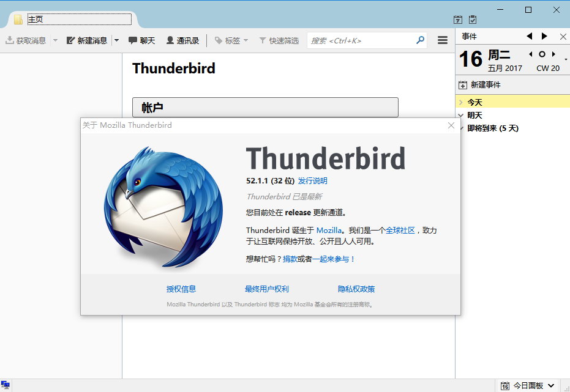Go to previous Events pane mode
The height and width of the screenshot is (392, 570).
[530, 36]
